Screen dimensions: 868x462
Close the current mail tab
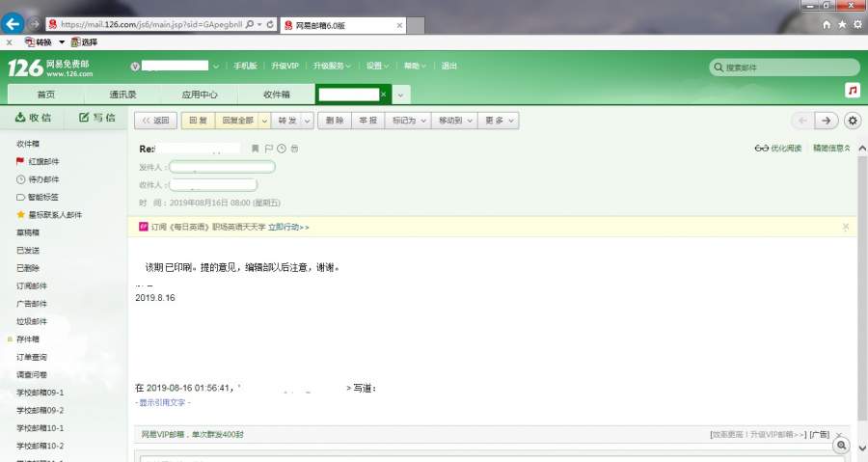[x=383, y=95]
